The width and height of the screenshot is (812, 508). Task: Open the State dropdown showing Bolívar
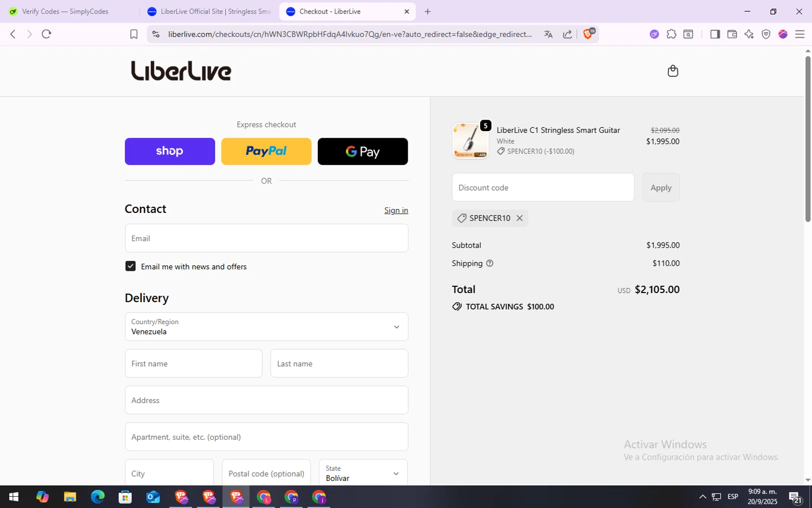coord(363,473)
